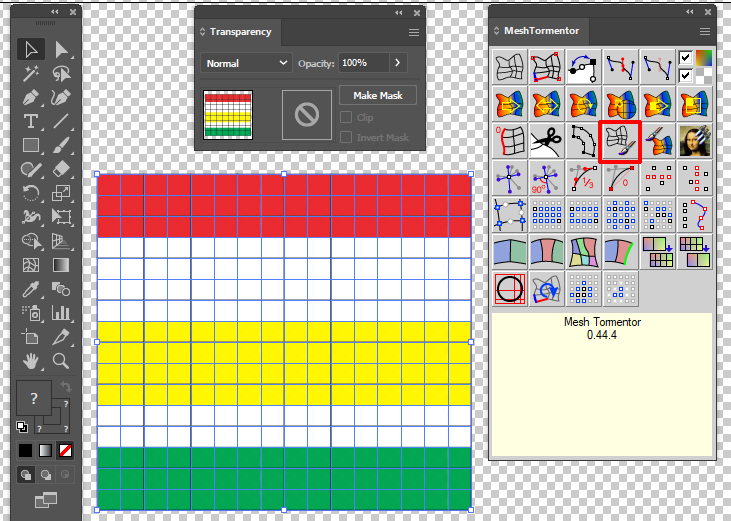The image size is (731, 521).
Task: Pick the Eyedropper tool
Action: click(31, 289)
